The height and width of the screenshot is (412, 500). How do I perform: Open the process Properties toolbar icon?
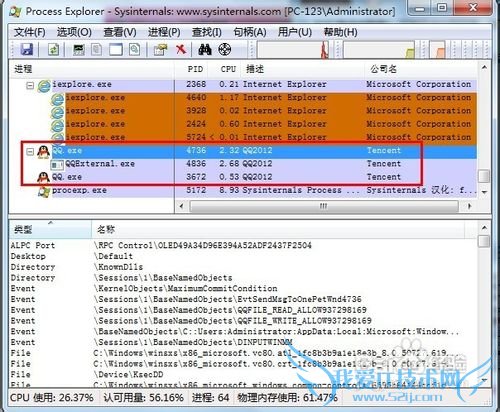[x=160, y=49]
